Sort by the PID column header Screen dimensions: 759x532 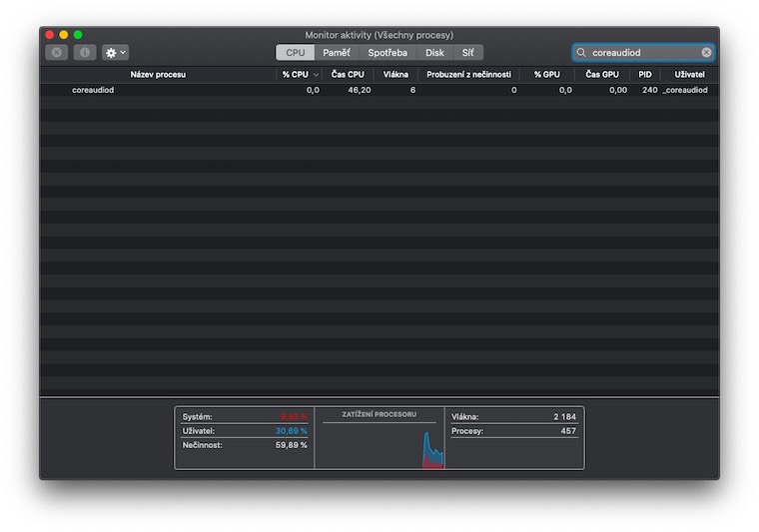tap(645, 75)
